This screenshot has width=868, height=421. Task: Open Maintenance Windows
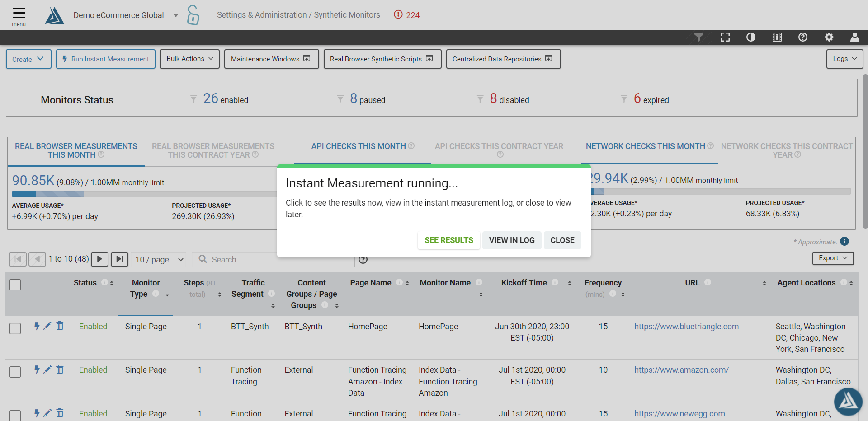tap(271, 59)
